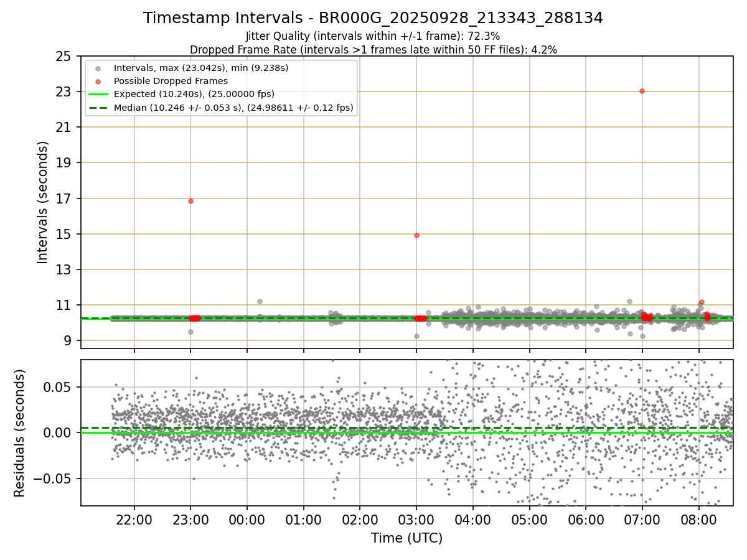Click the y-axis tick label '9'

click(x=67, y=340)
